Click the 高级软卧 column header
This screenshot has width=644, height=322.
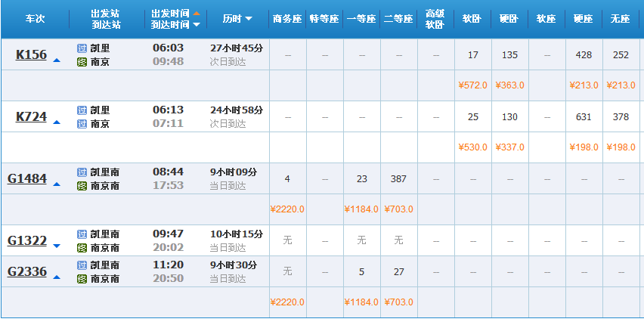pos(436,20)
